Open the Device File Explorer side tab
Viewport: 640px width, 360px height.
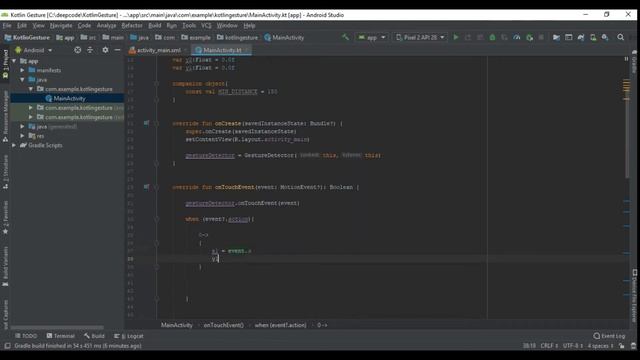[634, 295]
